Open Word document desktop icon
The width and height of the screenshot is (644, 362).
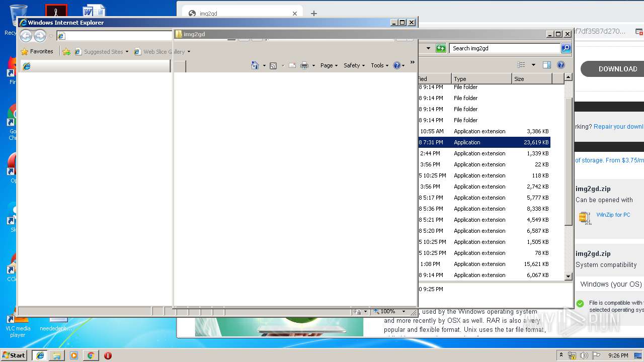point(95,11)
